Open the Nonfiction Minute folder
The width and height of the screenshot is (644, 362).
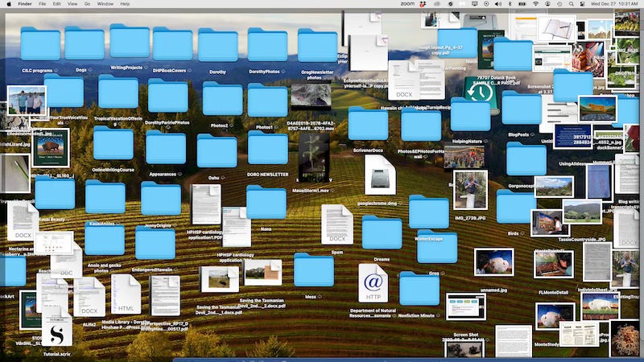click(419, 289)
